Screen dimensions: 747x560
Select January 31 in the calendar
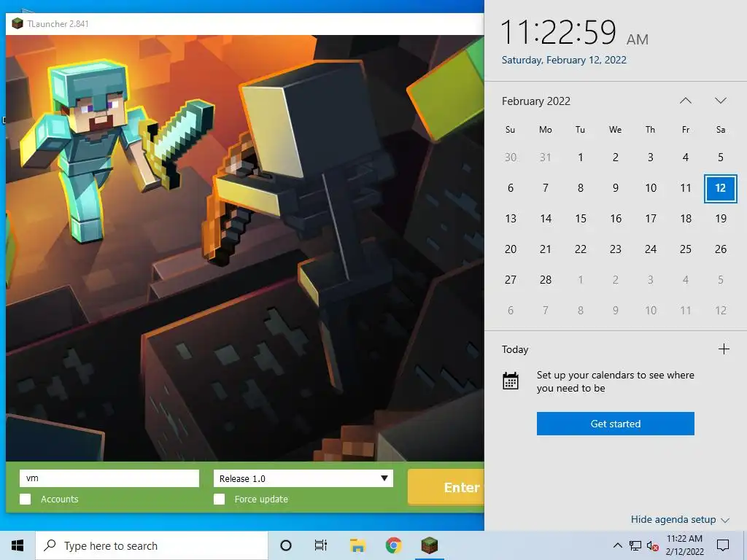point(546,157)
